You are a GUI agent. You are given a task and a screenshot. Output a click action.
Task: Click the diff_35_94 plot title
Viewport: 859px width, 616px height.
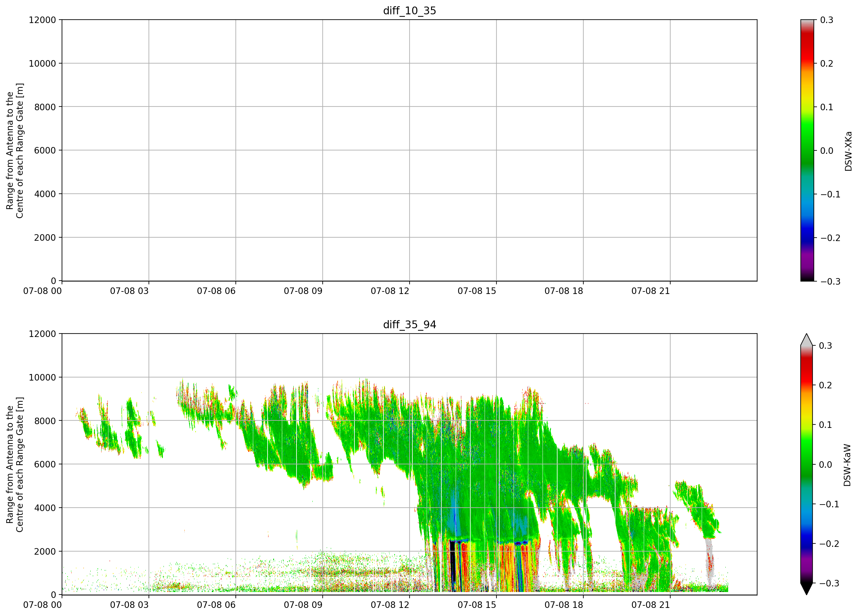click(410, 325)
